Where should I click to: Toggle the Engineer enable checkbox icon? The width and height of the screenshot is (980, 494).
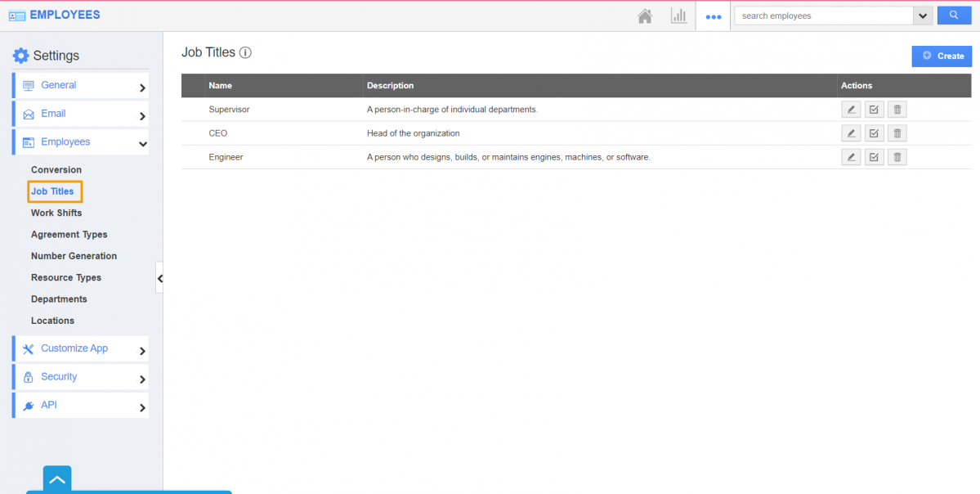[874, 157]
